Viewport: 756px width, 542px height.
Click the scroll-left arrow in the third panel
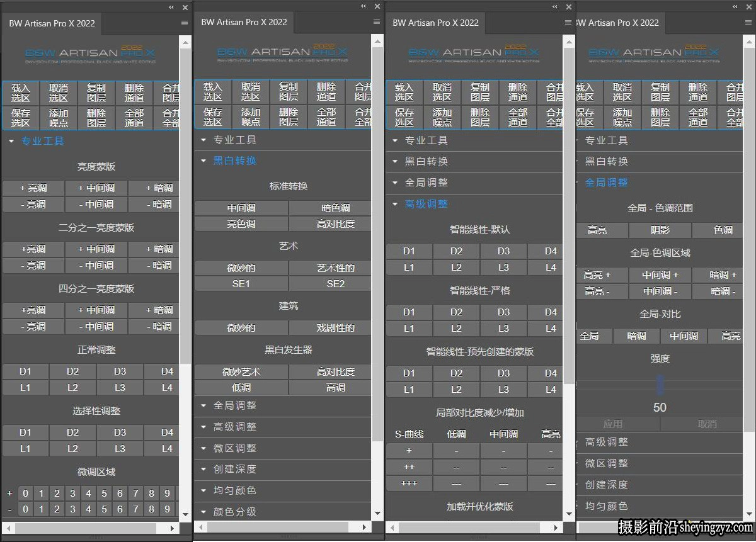click(x=392, y=528)
